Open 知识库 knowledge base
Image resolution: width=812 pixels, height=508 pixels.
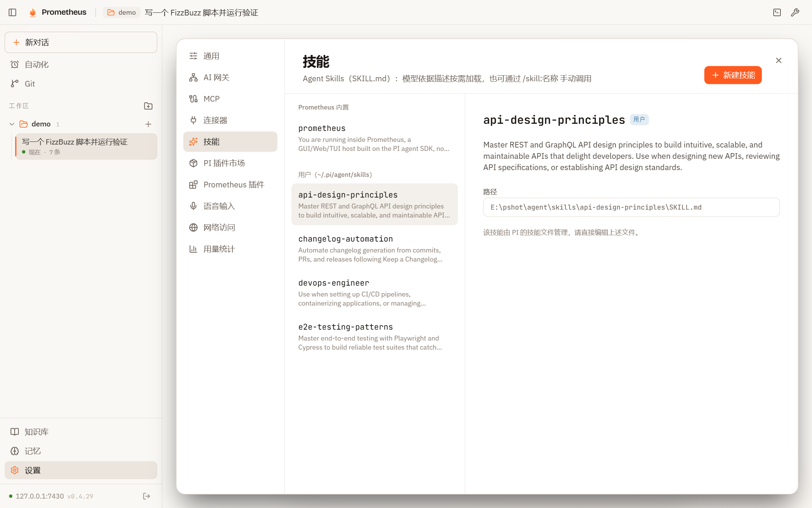(81, 432)
